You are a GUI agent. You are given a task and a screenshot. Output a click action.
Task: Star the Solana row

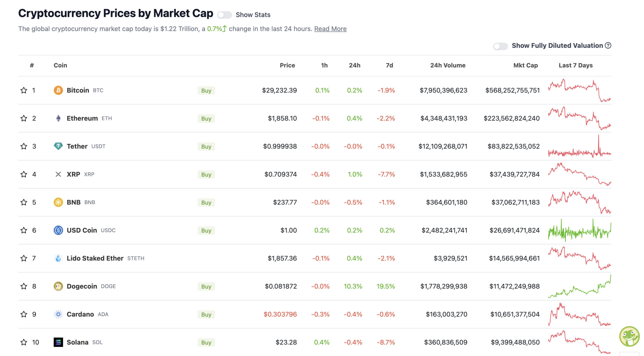click(24, 342)
